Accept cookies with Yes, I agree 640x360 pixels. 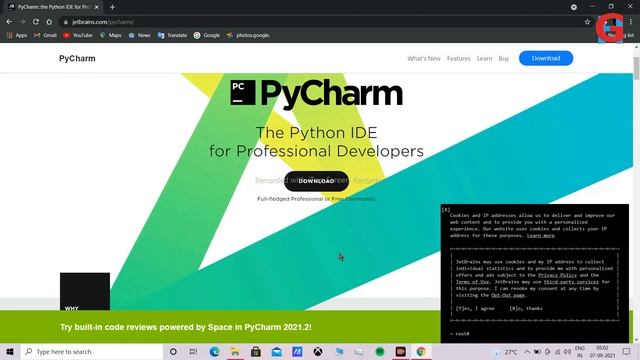click(475, 309)
